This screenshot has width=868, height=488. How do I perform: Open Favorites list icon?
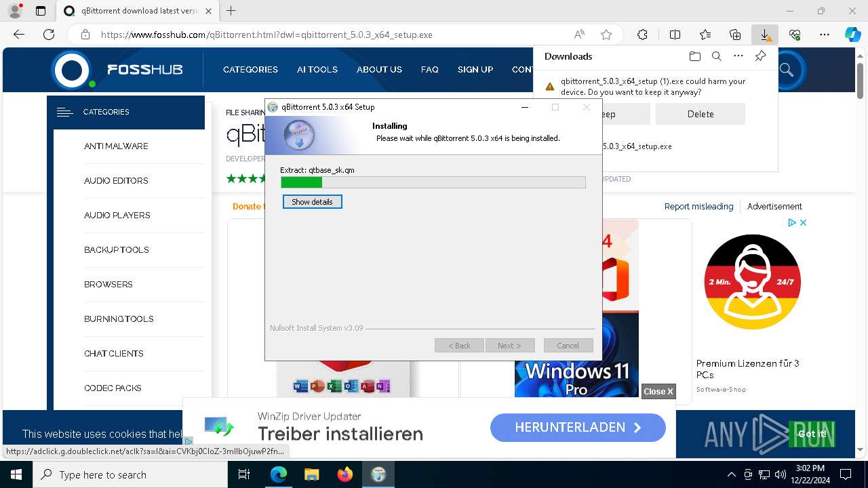[705, 35]
